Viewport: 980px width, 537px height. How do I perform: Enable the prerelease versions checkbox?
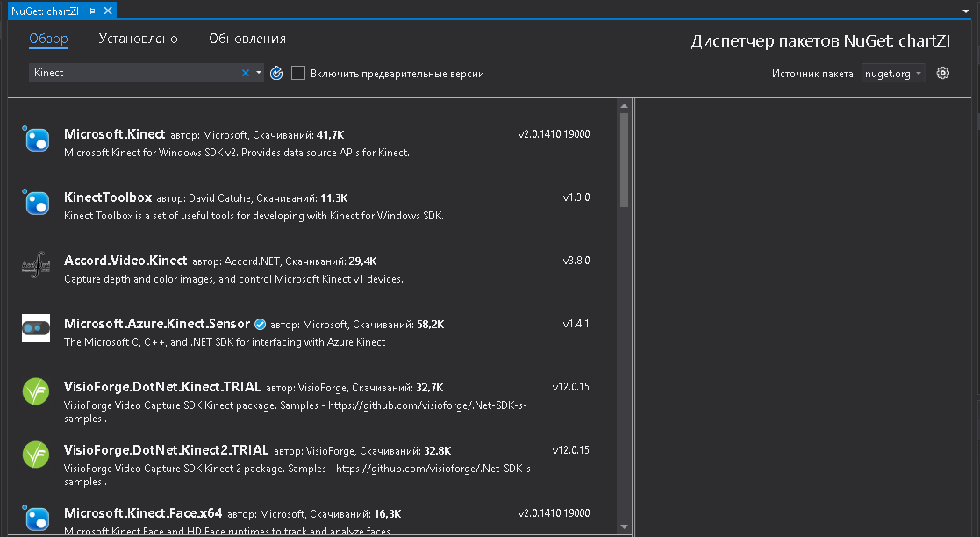298,73
